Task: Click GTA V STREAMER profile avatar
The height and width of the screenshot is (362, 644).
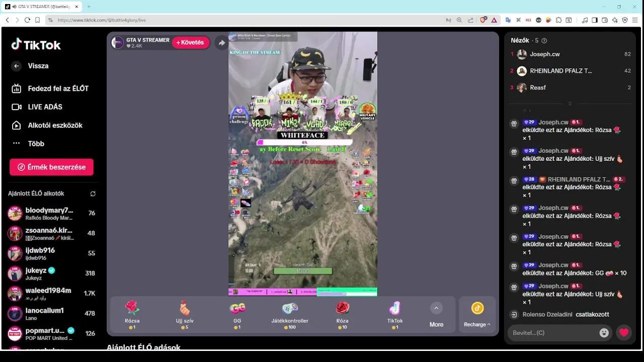Action: click(118, 43)
